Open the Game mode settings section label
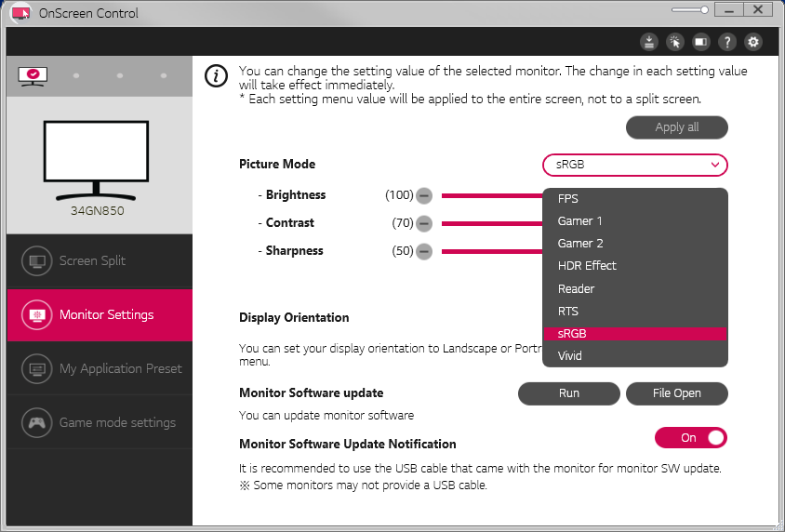Image resolution: width=785 pixels, height=532 pixels. click(x=117, y=423)
